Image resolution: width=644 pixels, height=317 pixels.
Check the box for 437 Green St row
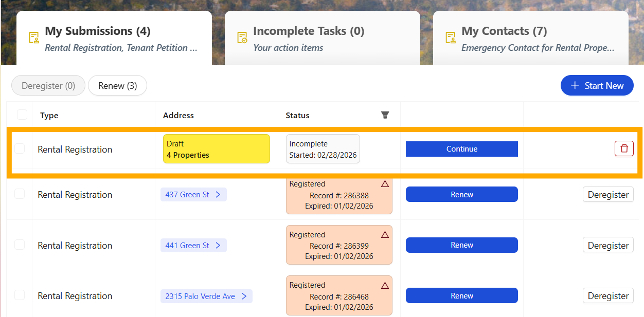pos(20,194)
